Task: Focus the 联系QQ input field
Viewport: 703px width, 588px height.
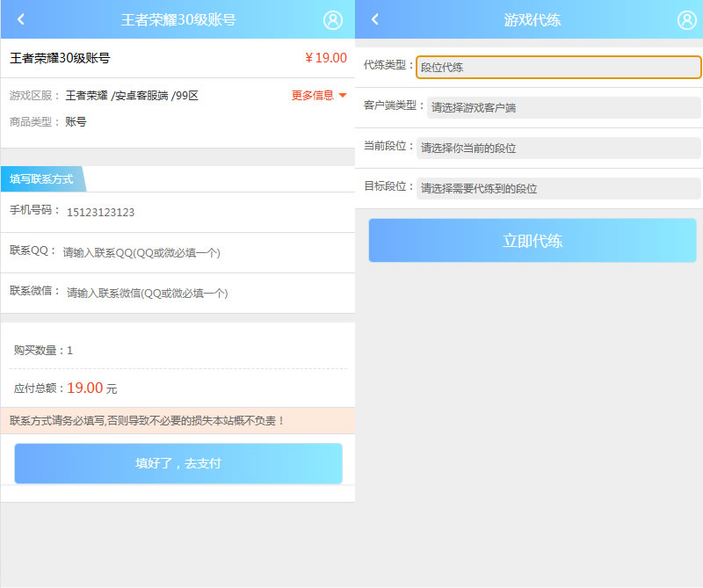Action: tap(205, 252)
